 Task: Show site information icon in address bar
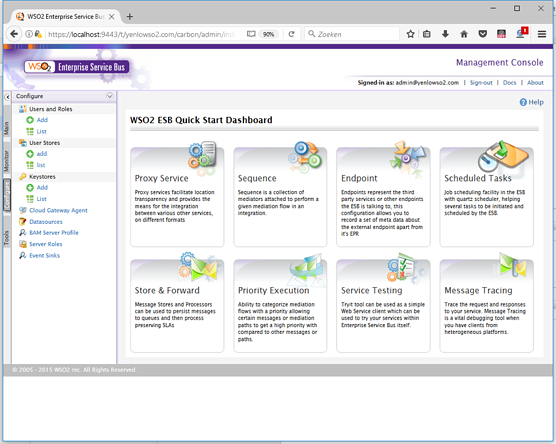(29, 34)
